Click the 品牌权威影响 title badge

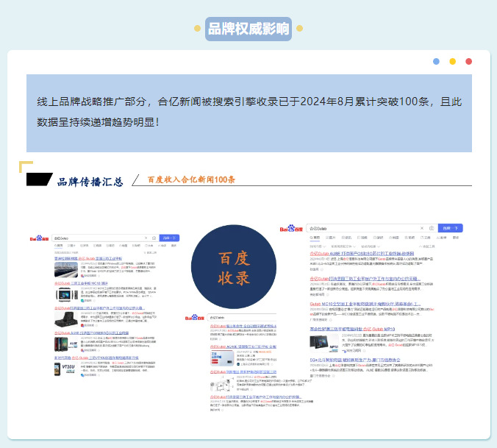click(x=248, y=29)
